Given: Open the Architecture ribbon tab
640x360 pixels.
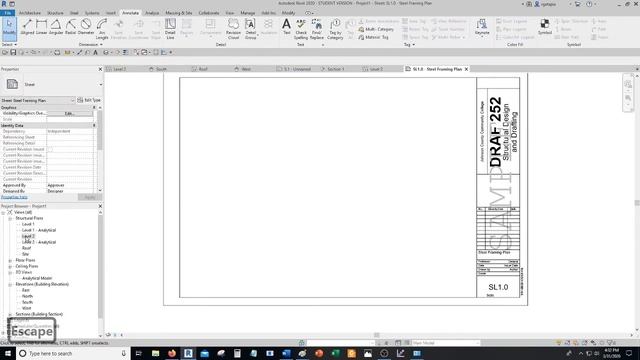Looking at the screenshot, I should 30,13.
